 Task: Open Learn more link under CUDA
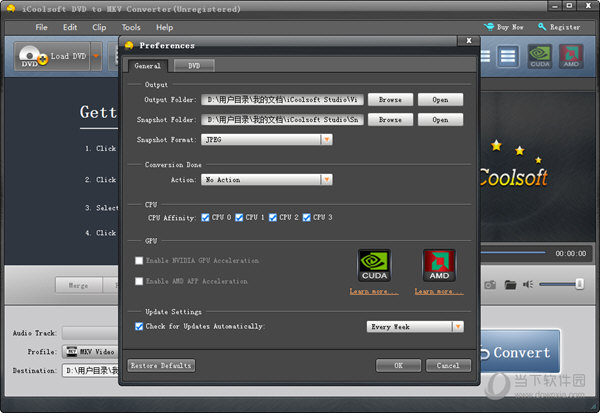point(374,292)
